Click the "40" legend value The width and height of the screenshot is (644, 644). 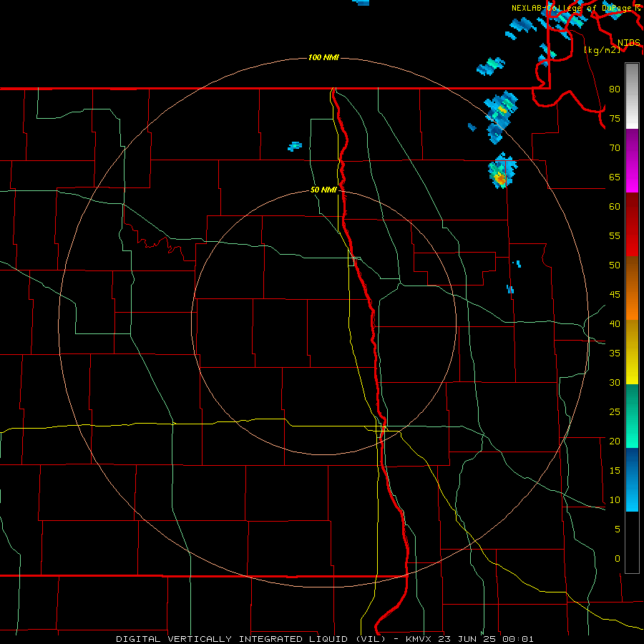pos(615,323)
